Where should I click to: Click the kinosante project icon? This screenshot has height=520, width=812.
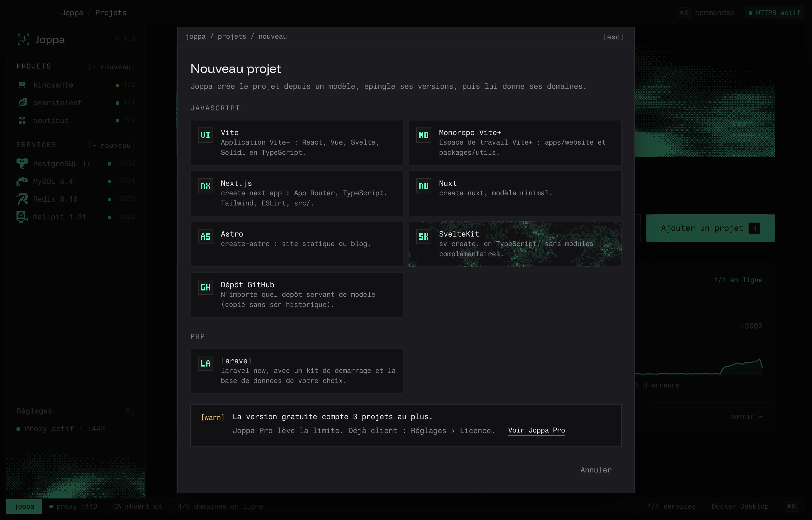[x=22, y=85]
